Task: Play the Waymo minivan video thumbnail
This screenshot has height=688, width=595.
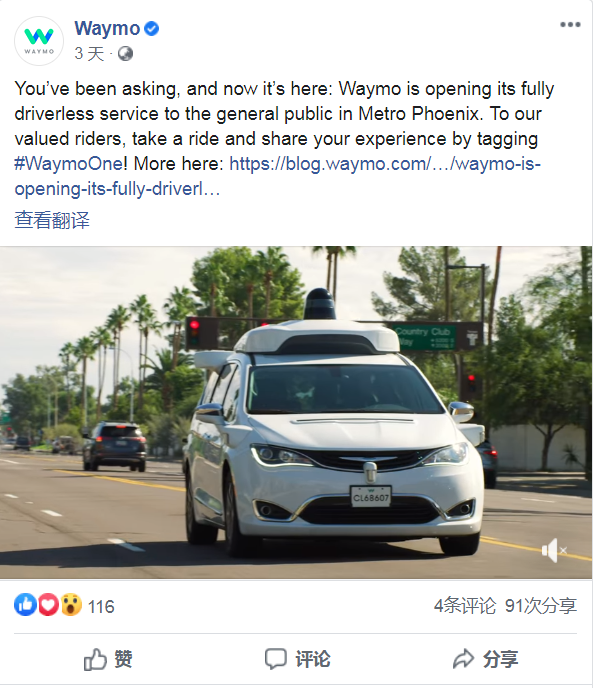Action: pyautogui.click(x=296, y=412)
